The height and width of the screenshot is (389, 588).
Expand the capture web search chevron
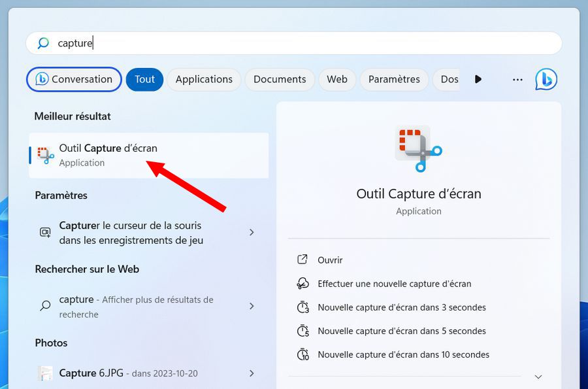point(252,306)
